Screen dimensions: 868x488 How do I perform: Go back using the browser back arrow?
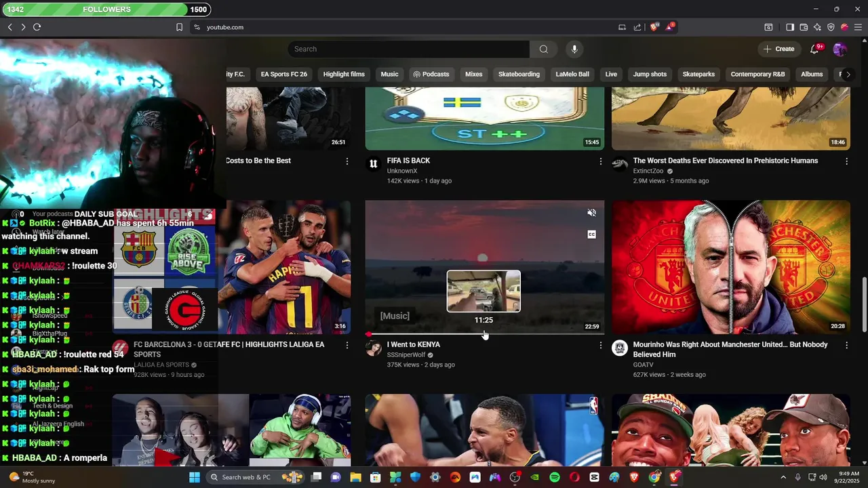coord(9,27)
